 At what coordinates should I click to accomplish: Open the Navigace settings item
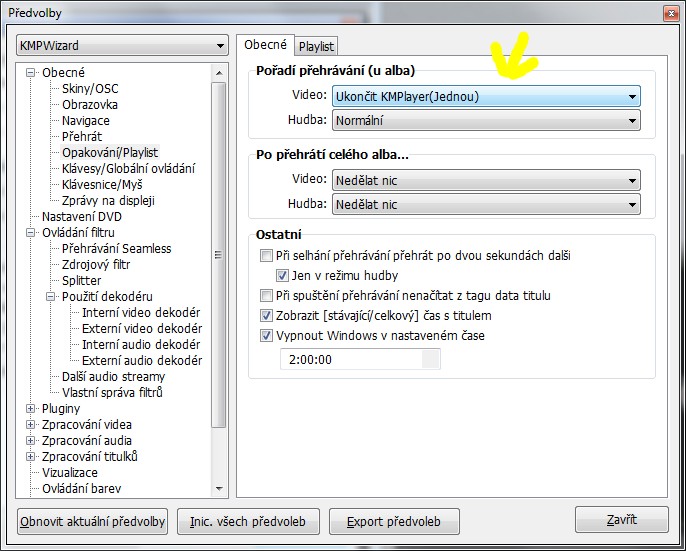[x=86, y=120]
